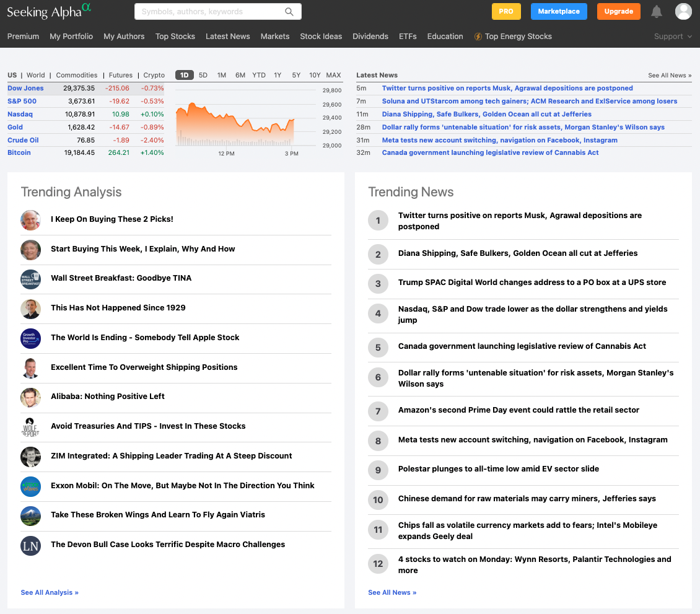The height and width of the screenshot is (614, 700).
Task: Select the YTD chart range
Action: 259,75
